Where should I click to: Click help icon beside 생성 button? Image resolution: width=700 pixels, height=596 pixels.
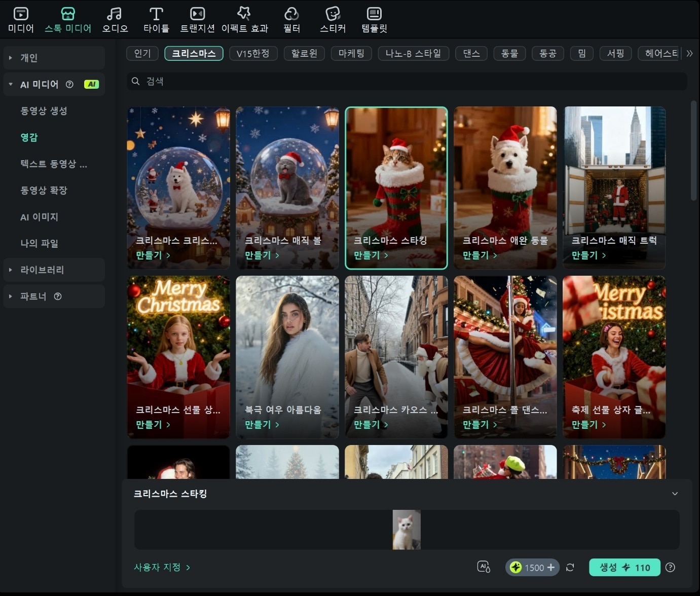pos(670,568)
